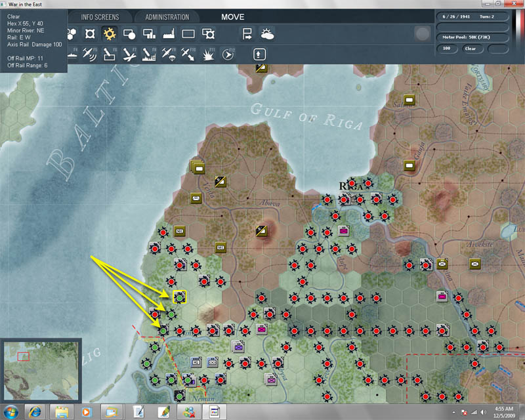Click the Clear weather pill button
This screenshot has width=525, height=420.
[x=472, y=49]
